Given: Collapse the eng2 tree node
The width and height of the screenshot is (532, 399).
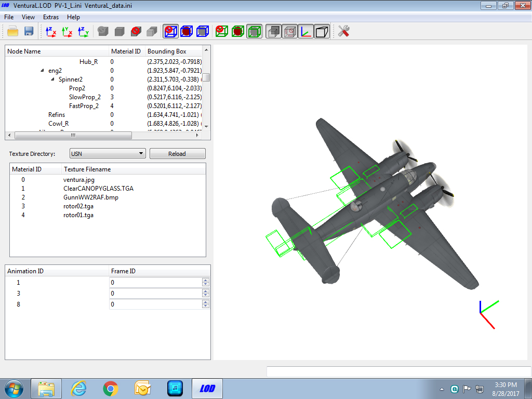Looking at the screenshot, I should coord(42,71).
